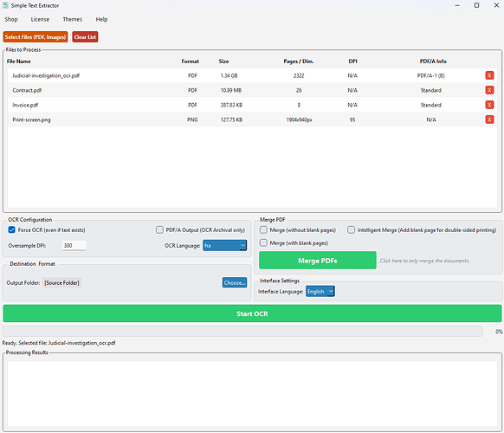Open the OCR Language dropdown
504x433 pixels.
tap(224, 246)
